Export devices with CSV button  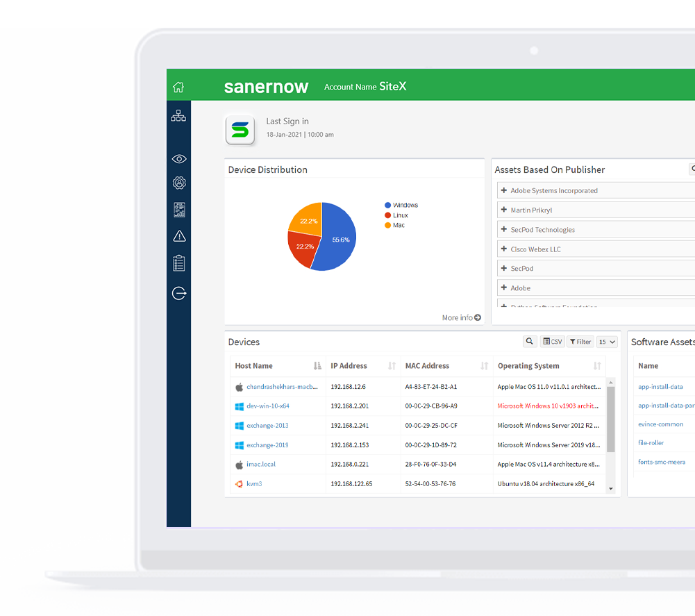tap(552, 342)
